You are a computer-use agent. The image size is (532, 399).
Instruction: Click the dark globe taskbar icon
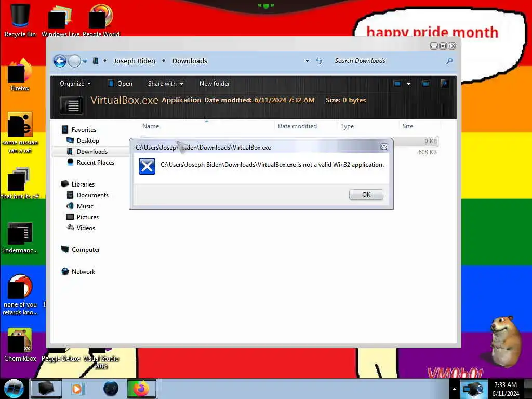tap(111, 389)
